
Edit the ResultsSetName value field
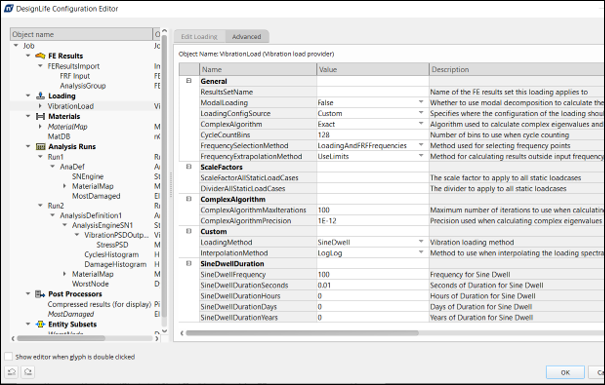[373, 92]
